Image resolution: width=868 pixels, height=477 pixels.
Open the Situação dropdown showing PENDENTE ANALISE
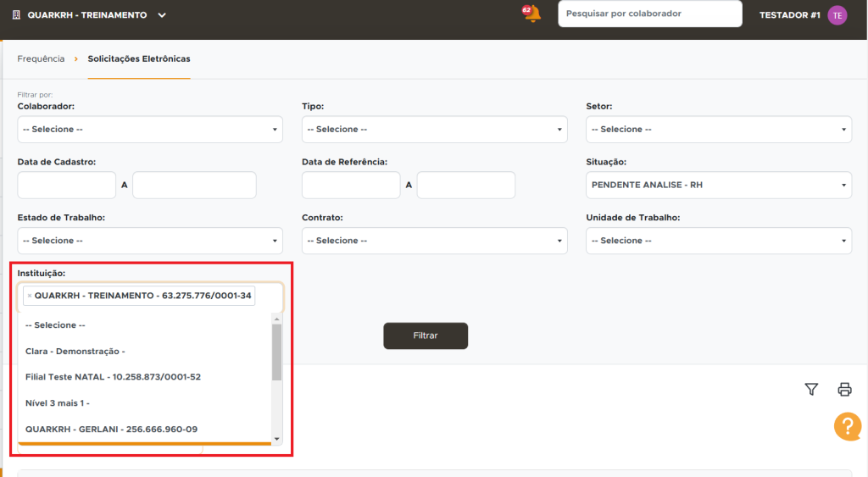coord(718,185)
